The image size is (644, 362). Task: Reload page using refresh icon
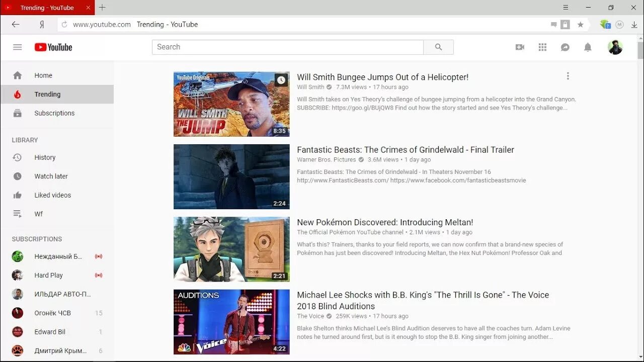(64, 24)
